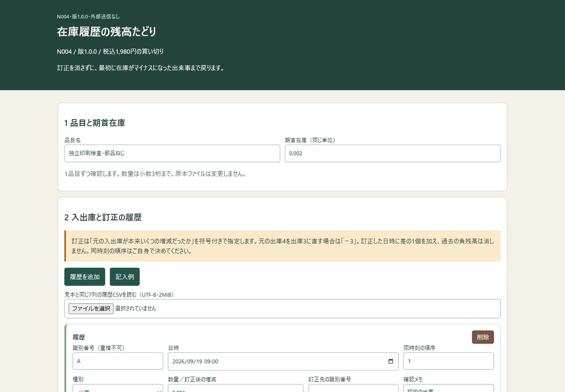Click the label 種別
This screenshot has height=392, width=565.
[78, 379]
